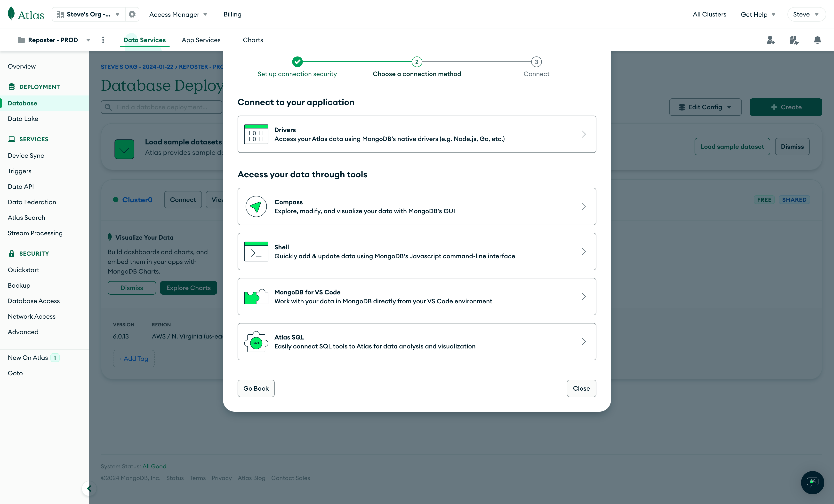
Task: Open MongoDB for VS Code chevron
Action: (x=584, y=297)
